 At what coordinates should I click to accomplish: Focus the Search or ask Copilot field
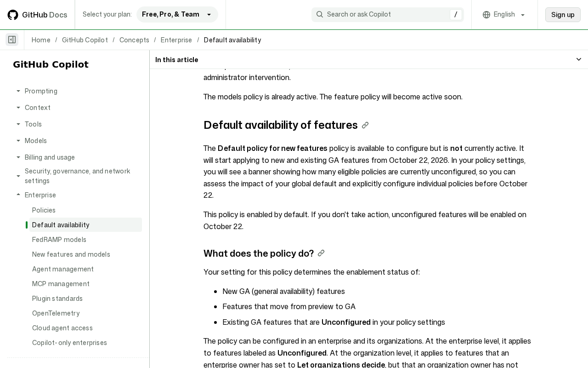click(388, 14)
